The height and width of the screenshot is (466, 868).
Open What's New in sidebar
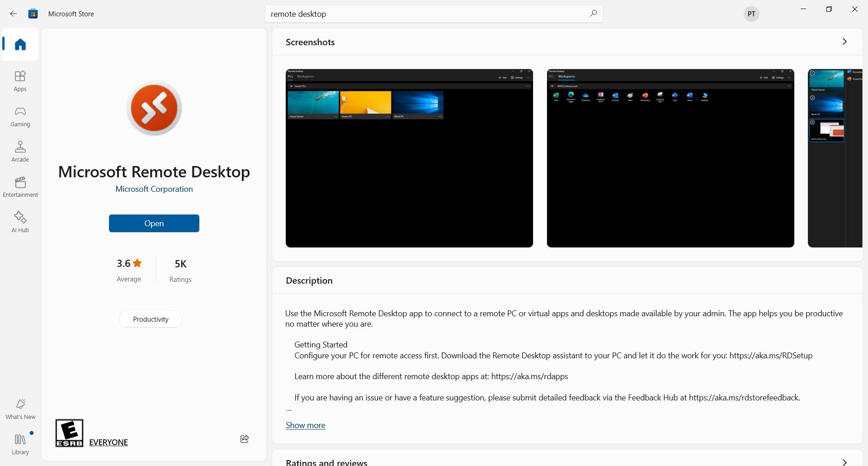[20, 409]
